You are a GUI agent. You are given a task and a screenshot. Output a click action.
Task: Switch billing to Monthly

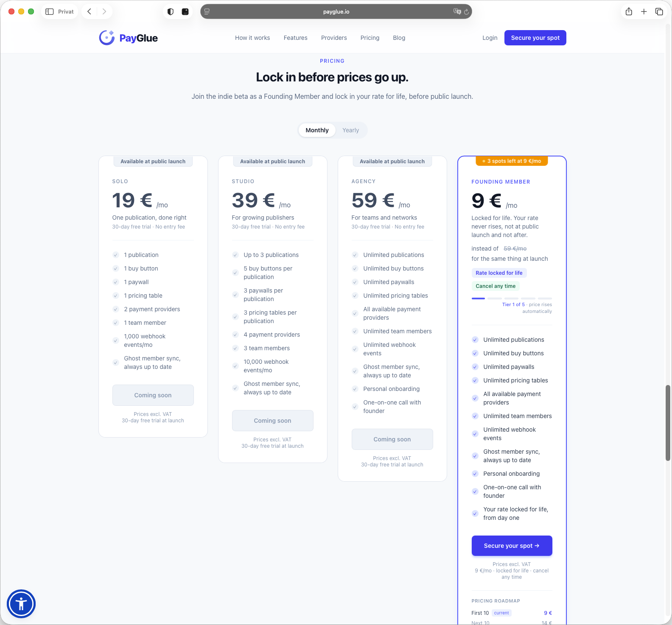point(317,130)
